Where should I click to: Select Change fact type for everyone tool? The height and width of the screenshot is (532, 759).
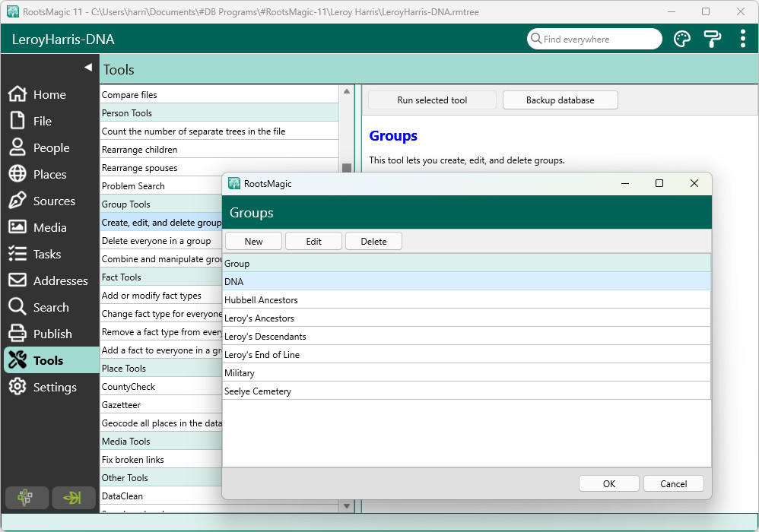tap(160, 314)
